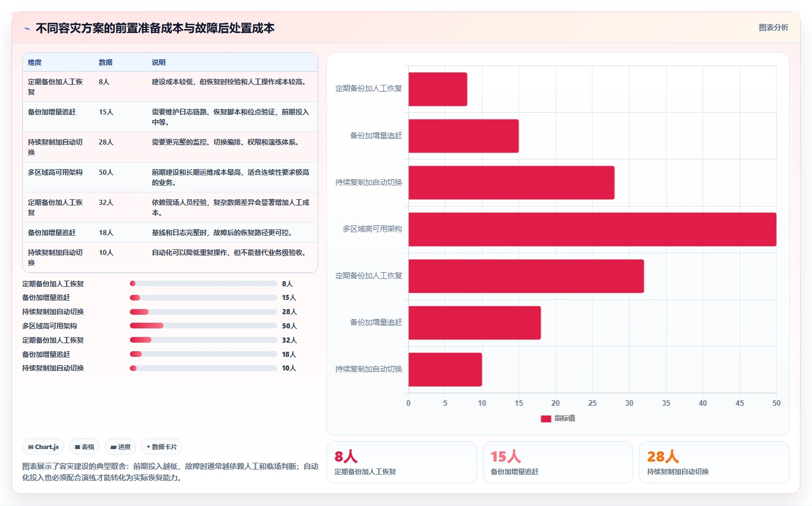Click the Chart.js tag

pos(43,447)
